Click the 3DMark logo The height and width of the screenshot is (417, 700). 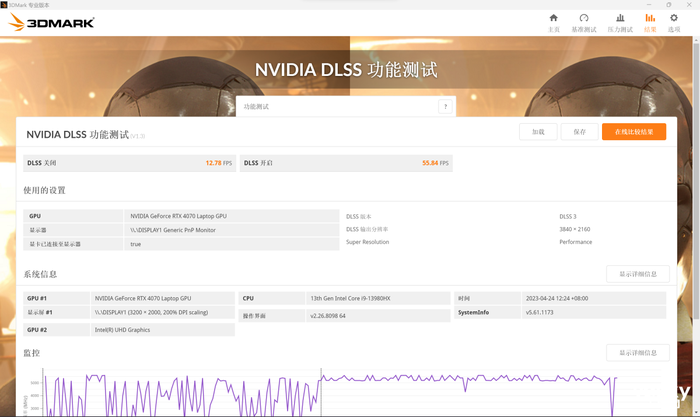click(51, 22)
